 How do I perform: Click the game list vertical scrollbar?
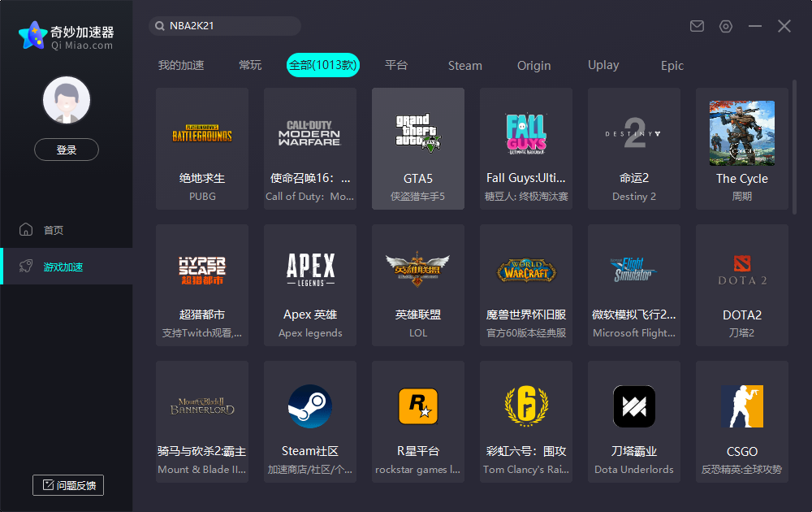[x=794, y=147]
